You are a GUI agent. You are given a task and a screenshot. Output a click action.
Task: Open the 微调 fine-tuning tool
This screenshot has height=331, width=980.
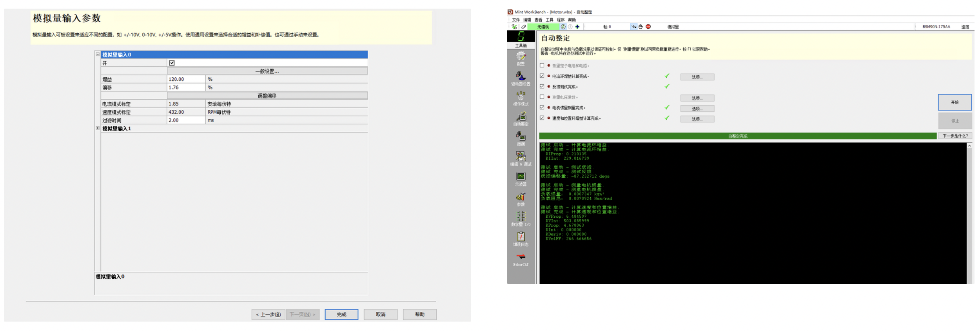[x=521, y=138]
